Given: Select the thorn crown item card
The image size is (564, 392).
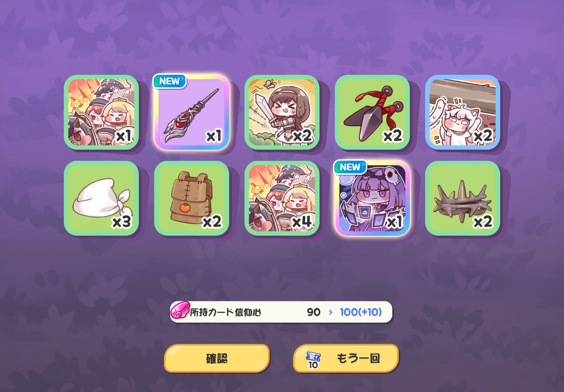Looking at the screenshot, I should tap(462, 198).
